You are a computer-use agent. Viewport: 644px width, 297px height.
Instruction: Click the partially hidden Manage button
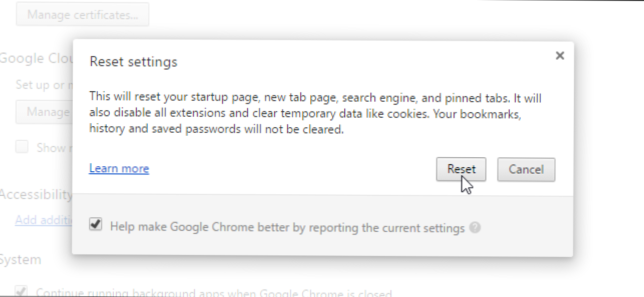(44, 111)
